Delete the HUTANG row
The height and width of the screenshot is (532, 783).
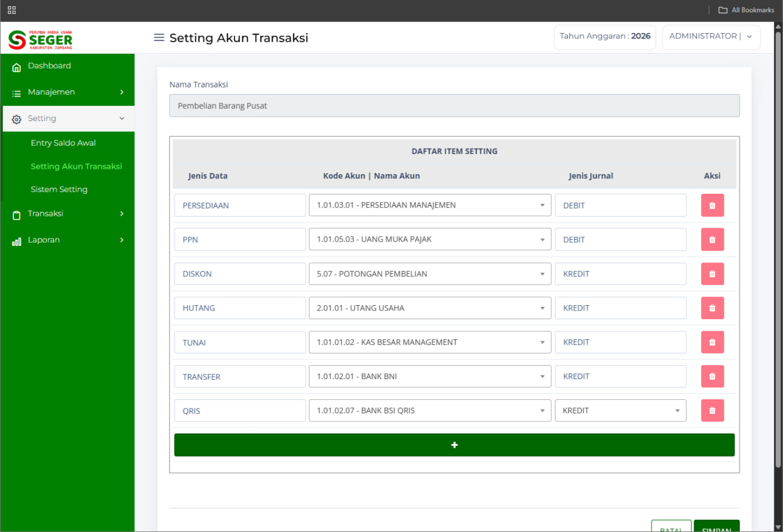pyautogui.click(x=712, y=308)
